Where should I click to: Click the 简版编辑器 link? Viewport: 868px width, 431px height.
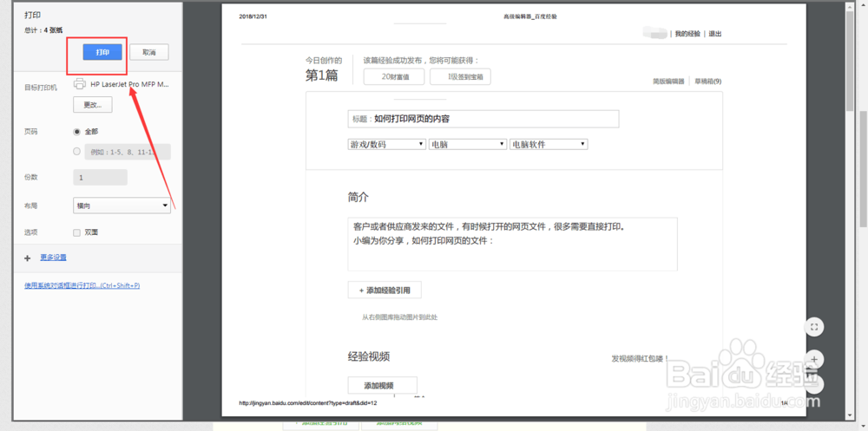coord(668,82)
